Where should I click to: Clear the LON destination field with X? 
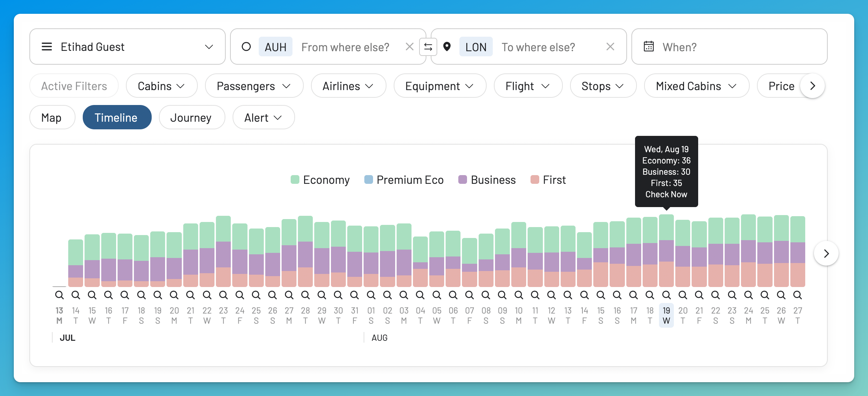tap(610, 47)
